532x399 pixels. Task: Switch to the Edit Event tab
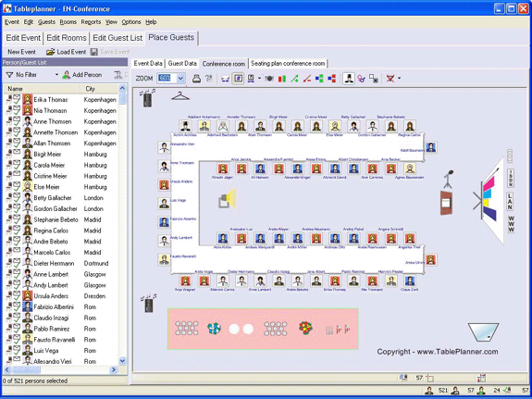click(23, 38)
